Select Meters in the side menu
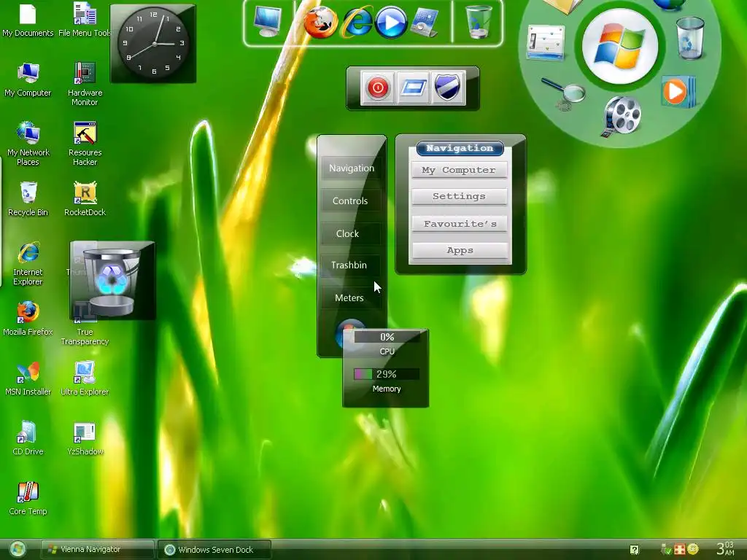 pos(349,298)
